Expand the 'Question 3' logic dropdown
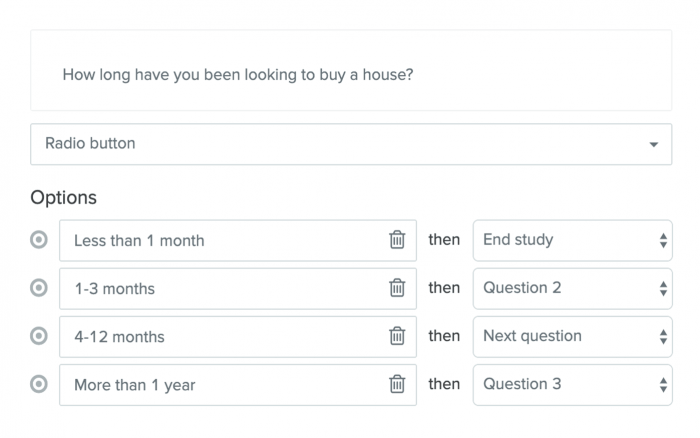 pos(572,384)
